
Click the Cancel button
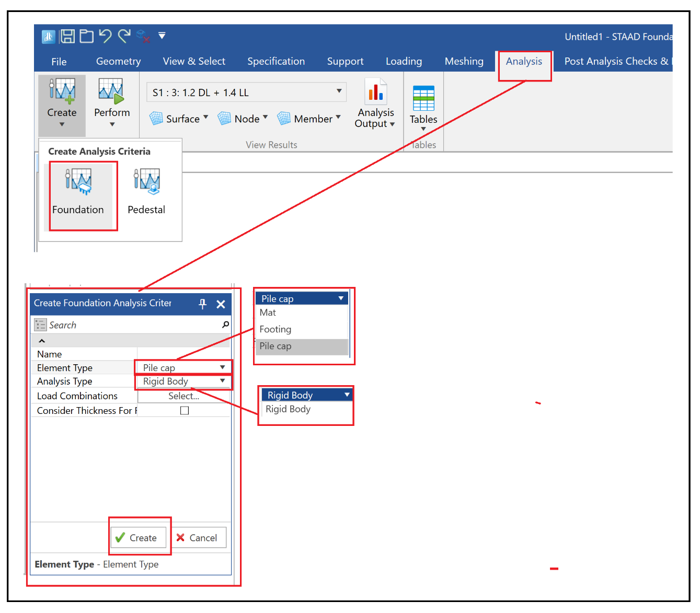[199, 538]
